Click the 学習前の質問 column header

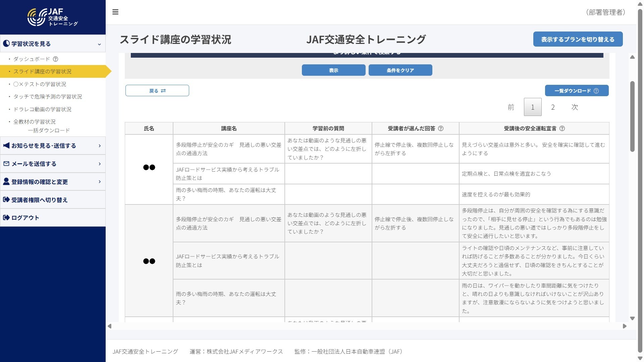(328, 128)
